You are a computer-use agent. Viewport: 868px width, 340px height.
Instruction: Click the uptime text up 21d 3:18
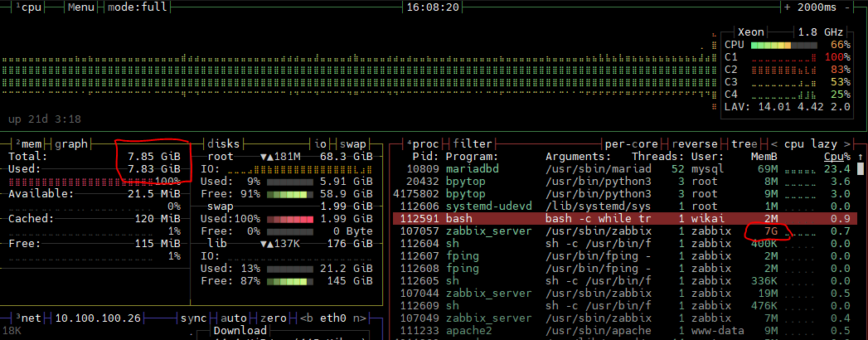pos(44,119)
